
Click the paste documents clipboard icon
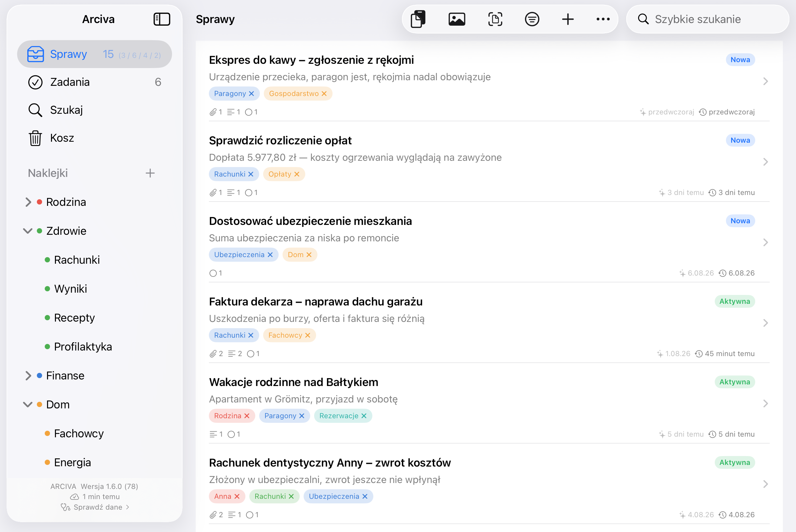[418, 19]
